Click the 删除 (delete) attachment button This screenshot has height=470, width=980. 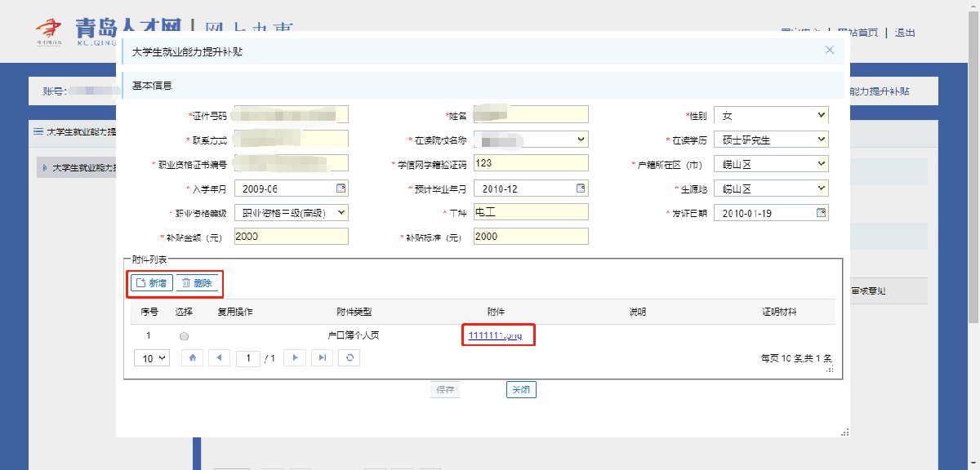tap(197, 283)
